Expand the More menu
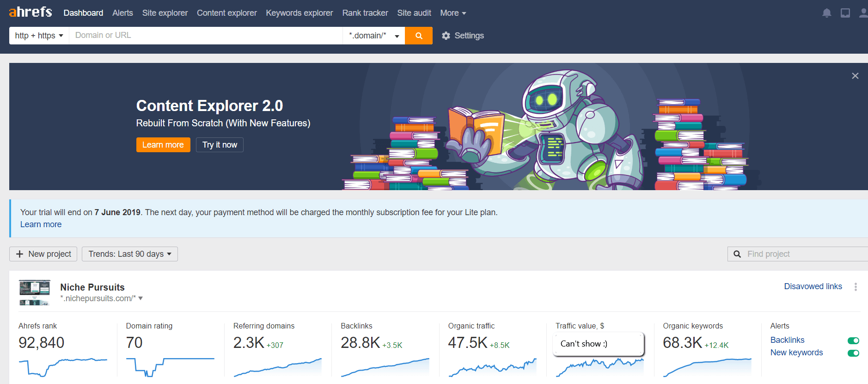 (x=453, y=13)
